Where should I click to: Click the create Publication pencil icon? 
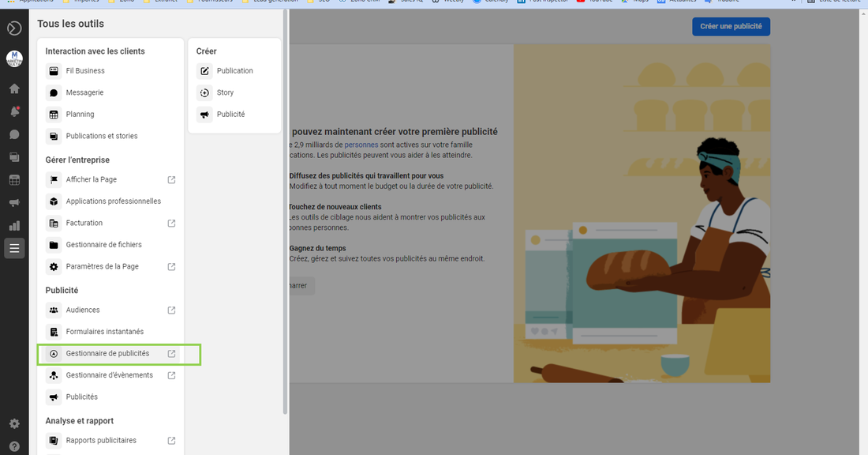(204, 71)
